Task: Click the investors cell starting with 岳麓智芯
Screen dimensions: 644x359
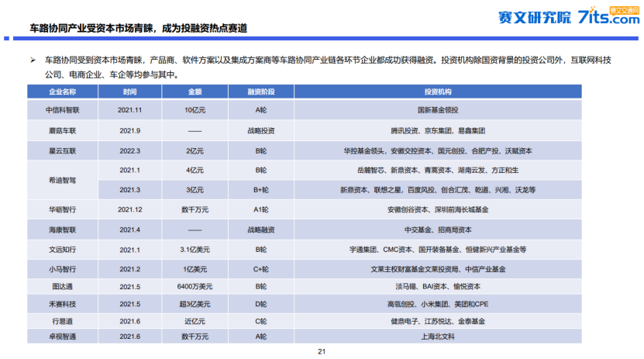Action: tap(438, 170)
